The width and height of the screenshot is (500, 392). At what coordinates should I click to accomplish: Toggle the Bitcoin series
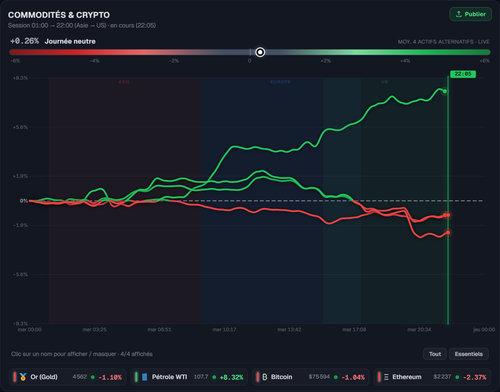pyautogui.click(x=311, y=377)
